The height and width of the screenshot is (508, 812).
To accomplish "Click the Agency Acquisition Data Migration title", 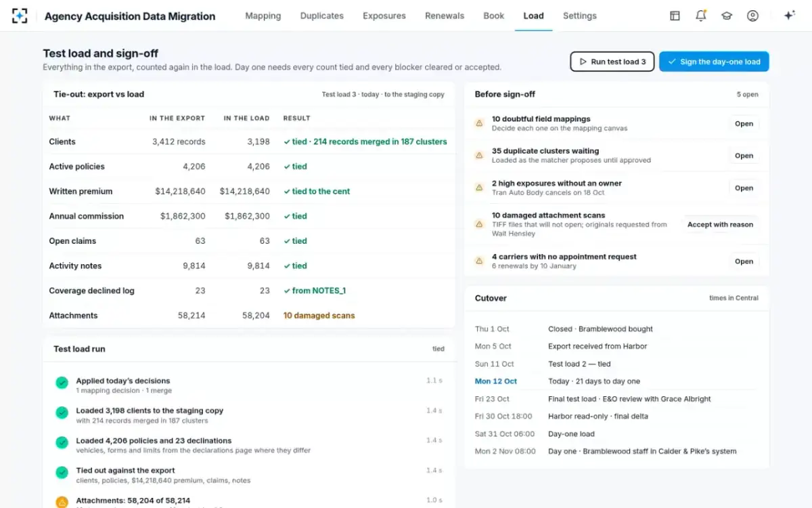I will pyautogui.click(x=130, y=16).
